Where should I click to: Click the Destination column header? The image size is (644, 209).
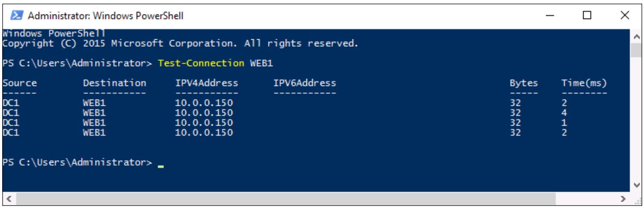(115, 82)
